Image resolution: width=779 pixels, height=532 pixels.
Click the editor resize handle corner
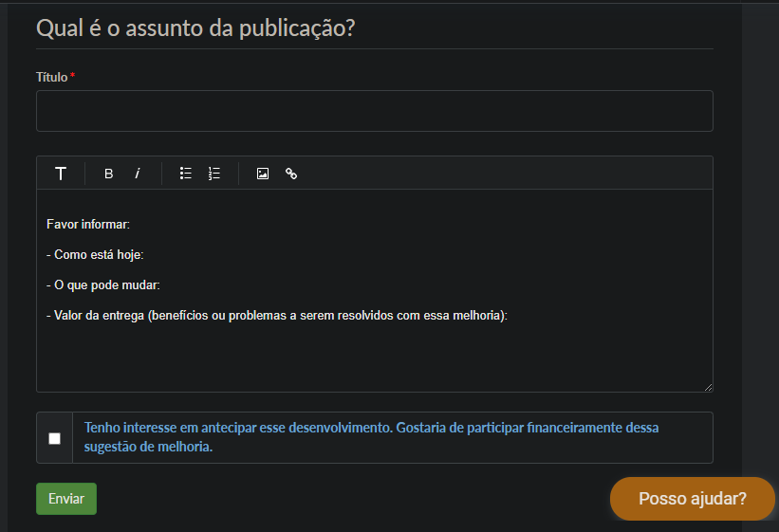[x=709, y=388]
